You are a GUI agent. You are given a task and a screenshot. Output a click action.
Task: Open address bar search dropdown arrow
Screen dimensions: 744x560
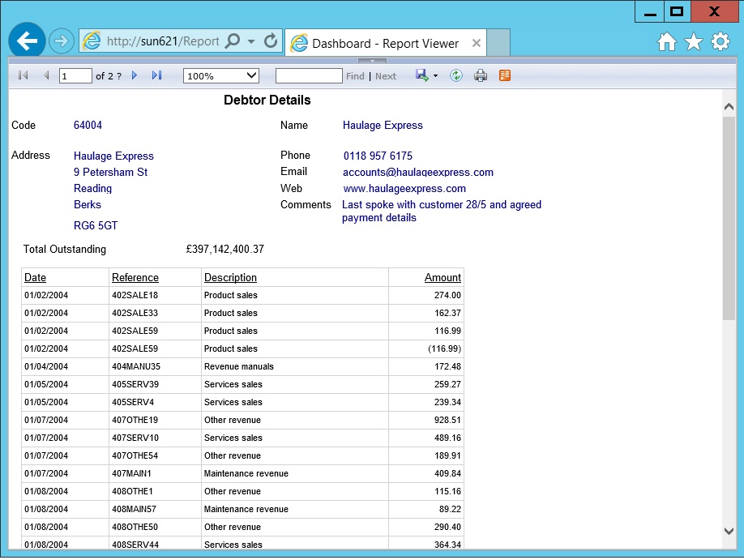[251, 41]
